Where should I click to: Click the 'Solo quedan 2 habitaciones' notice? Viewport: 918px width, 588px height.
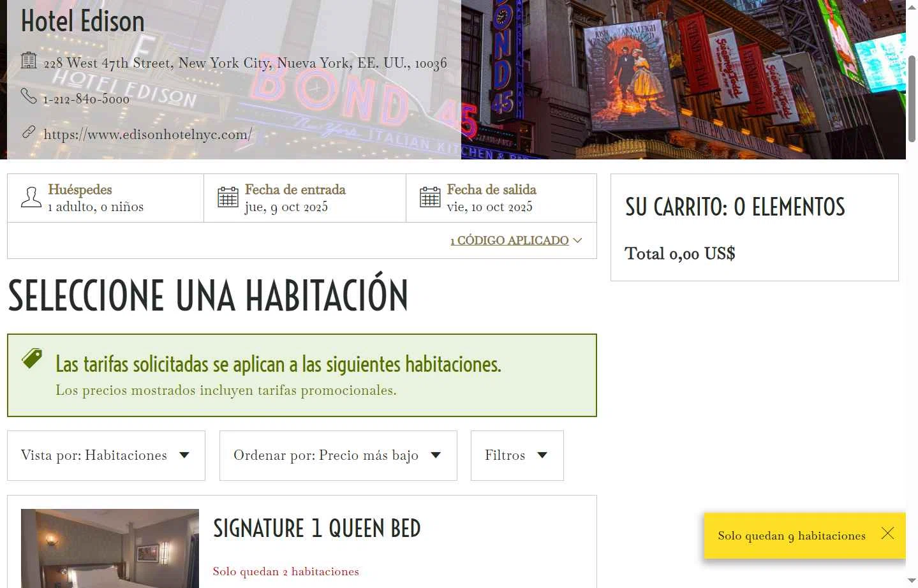point(286,571)
